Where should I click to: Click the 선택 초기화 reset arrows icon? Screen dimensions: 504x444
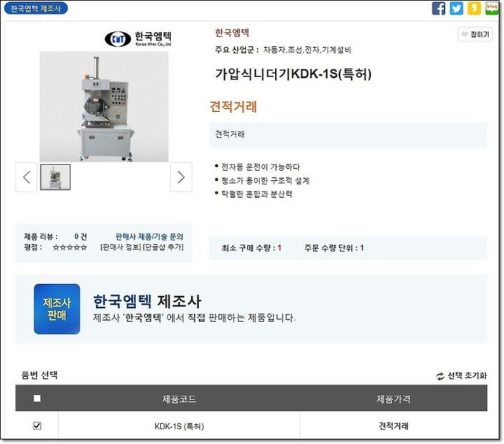[x=440, y=376]
